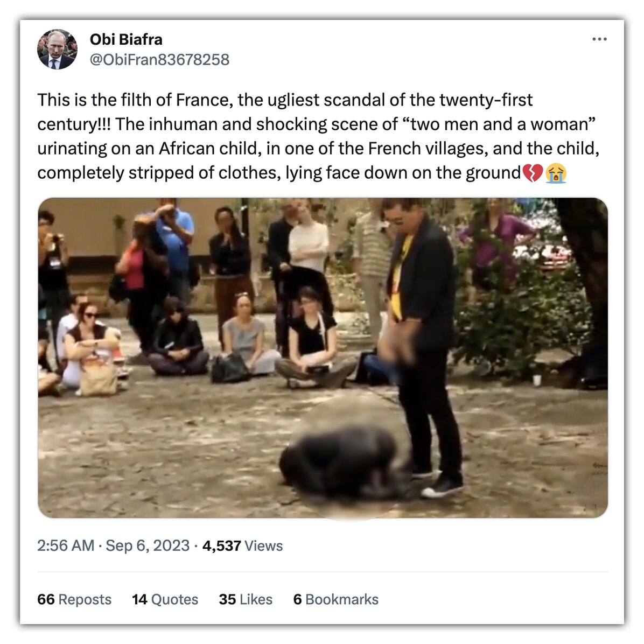The height and width of the screenshot is (644, 644).
Task: Click the 4,537 Views counter
Action: (x=242, y=546)
